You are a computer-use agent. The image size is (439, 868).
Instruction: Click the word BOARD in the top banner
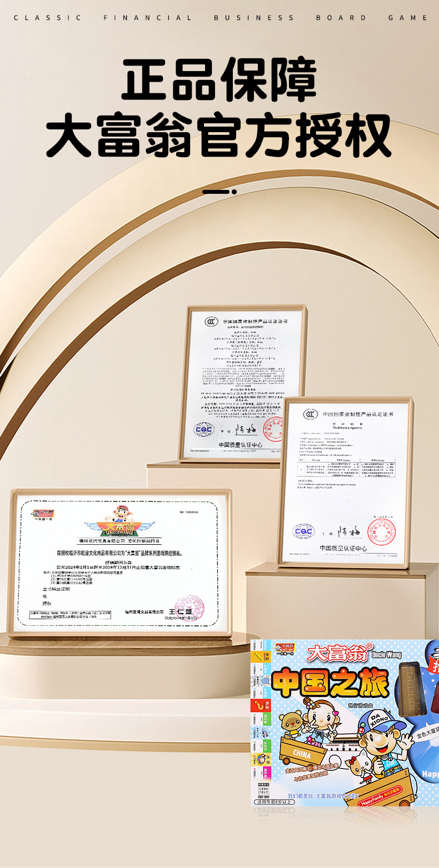(x=341, y=18)
